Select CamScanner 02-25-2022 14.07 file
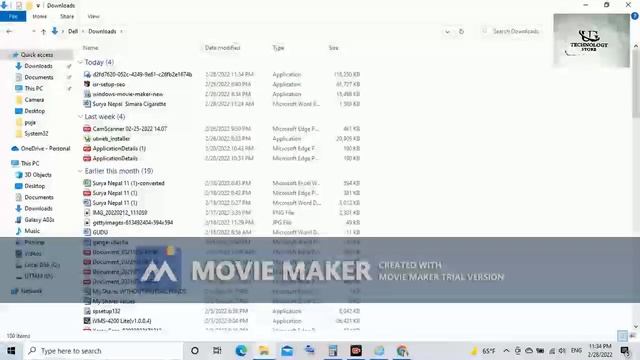 click(x=129, y=129)
